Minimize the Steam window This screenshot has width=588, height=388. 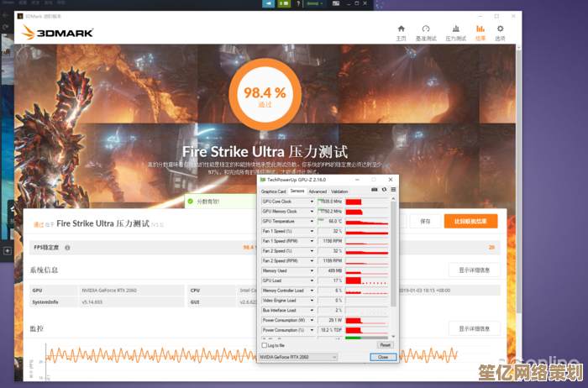point(349,3)
